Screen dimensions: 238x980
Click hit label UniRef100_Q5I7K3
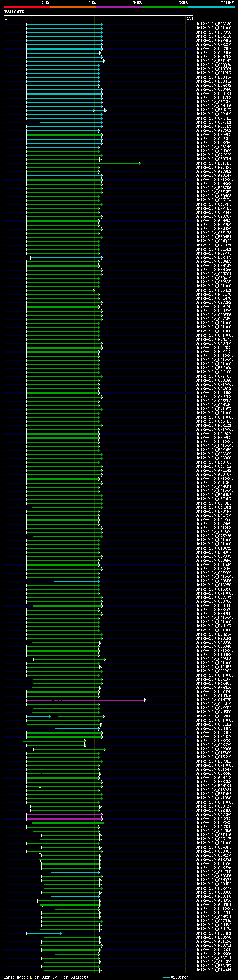[x=213, y=98]
